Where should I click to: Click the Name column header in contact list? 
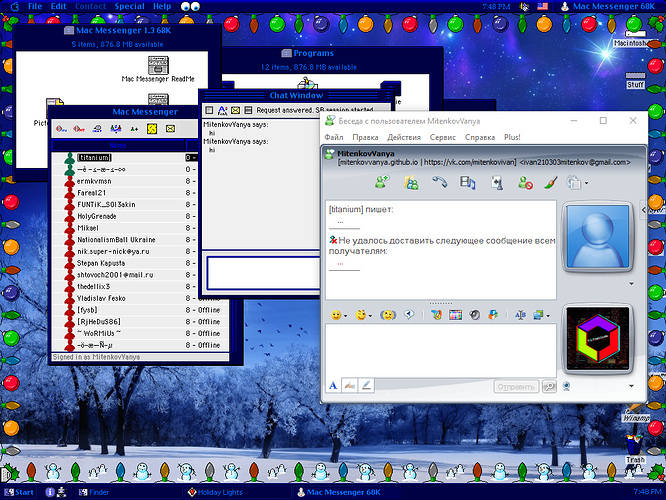118,145
